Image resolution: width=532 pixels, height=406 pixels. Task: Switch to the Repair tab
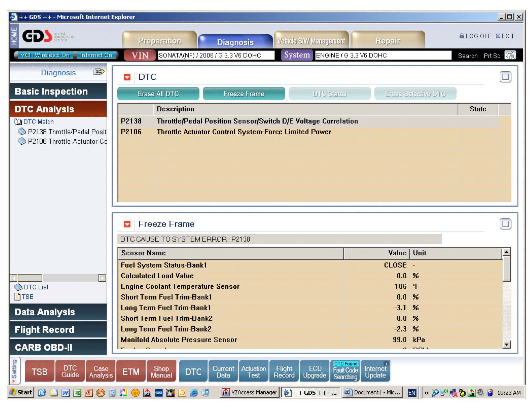387,41
